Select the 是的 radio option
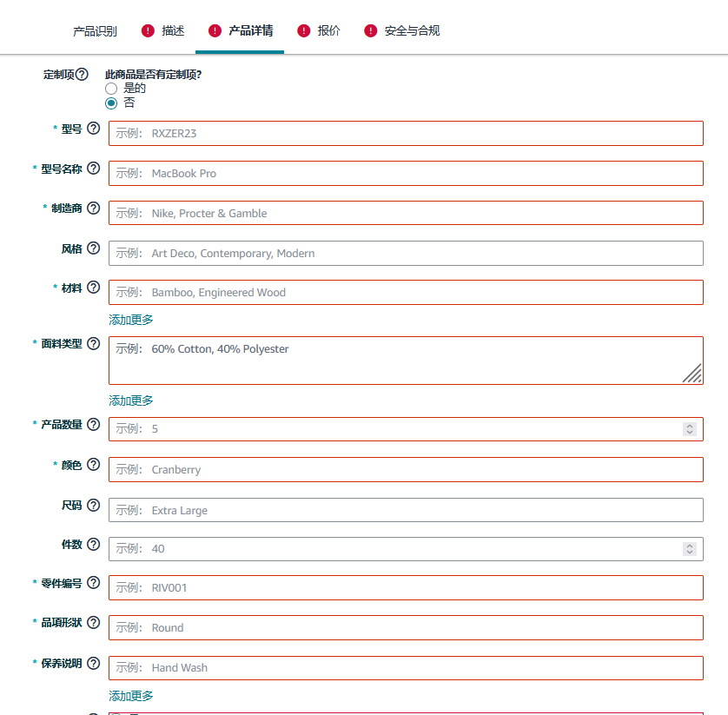This screenshot has width=728, height=715. point(111,88)
